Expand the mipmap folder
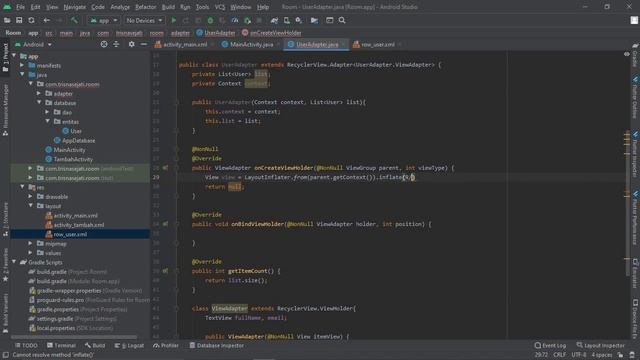The height and width of the screenshot is (360, 640). pyautogui.click(x=31, y=243)
